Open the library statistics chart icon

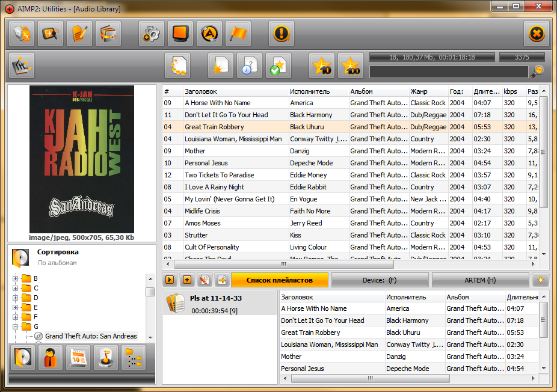(22, 66)
